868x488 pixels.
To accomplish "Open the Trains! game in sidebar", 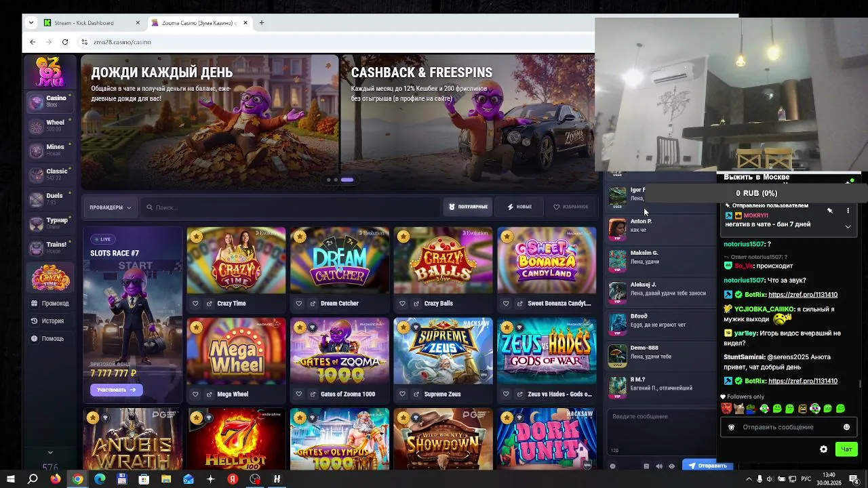I will click(x=50, y=248).
